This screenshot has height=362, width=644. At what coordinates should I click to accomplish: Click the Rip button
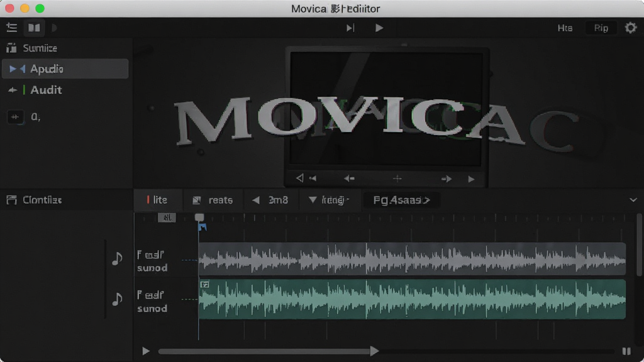(601, 28)
